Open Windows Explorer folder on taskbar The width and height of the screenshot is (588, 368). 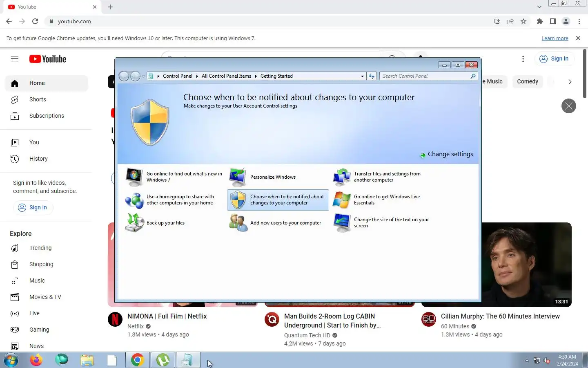[x=87, y=360]
